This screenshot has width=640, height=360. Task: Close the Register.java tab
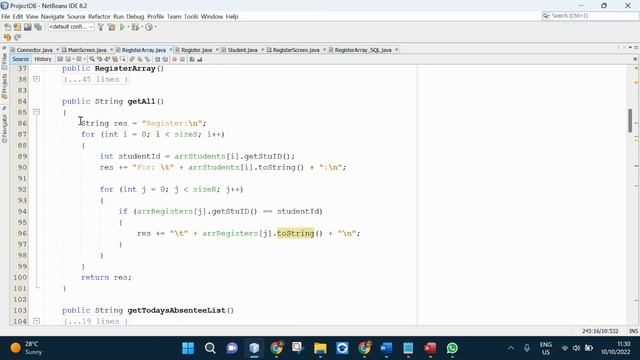tap(217, 50)
